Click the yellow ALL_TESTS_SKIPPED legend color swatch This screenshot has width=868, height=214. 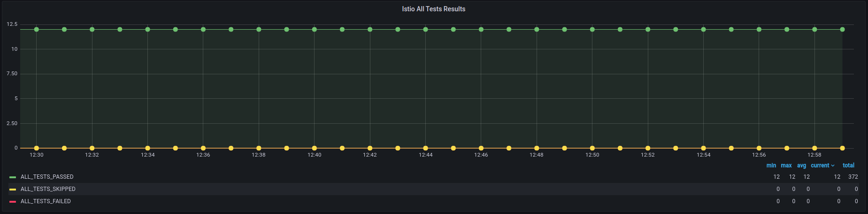point(13,190)
